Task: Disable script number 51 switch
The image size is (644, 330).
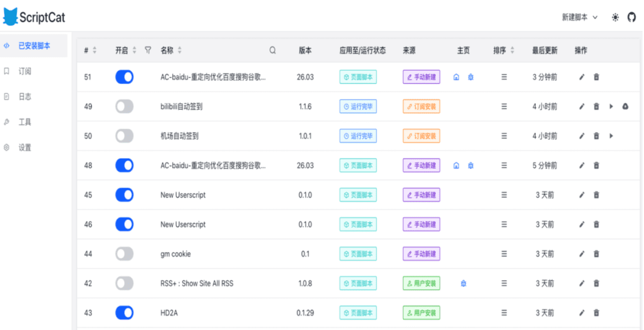Action: coord(124,77)
